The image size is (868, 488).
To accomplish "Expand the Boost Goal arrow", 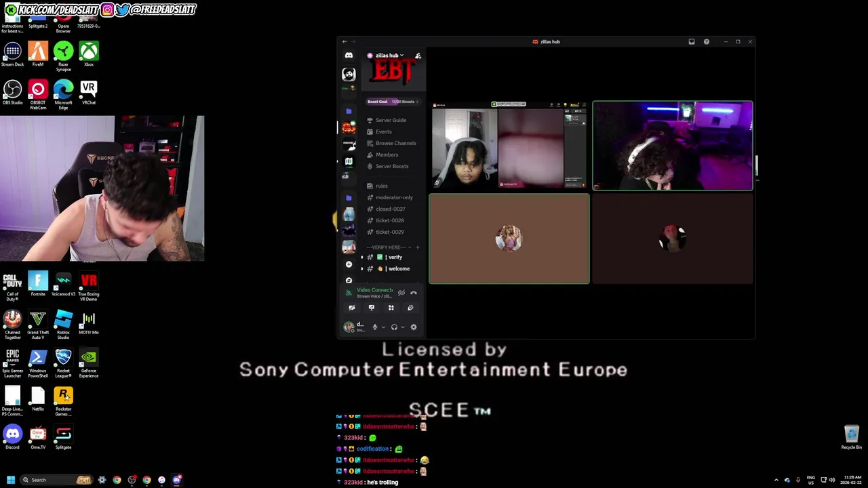I will (x=418, y=102).
